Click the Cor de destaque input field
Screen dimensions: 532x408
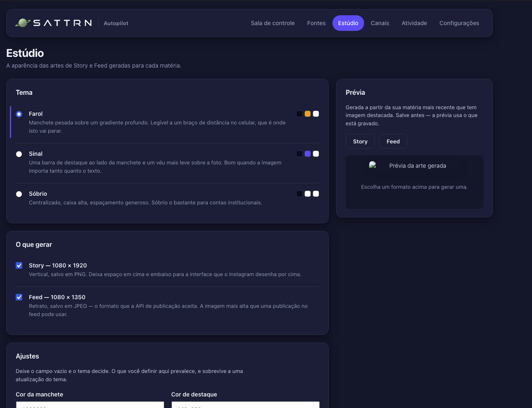[245, 405]
